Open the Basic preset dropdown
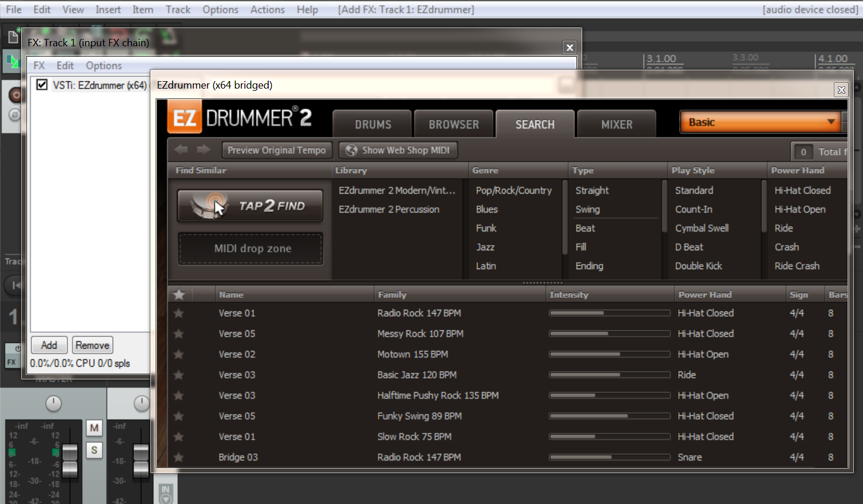Viewport: 863px width, 504px height. coord(760,122)
